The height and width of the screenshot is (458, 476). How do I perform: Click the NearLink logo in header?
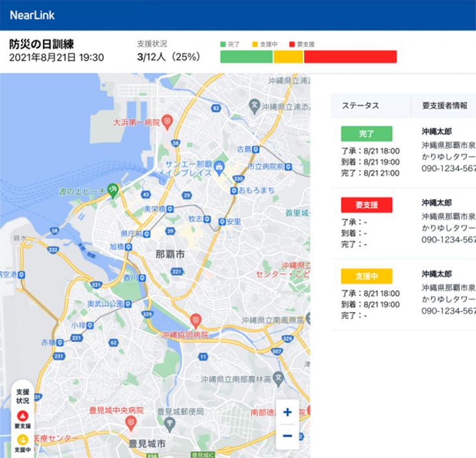point(32,15)
